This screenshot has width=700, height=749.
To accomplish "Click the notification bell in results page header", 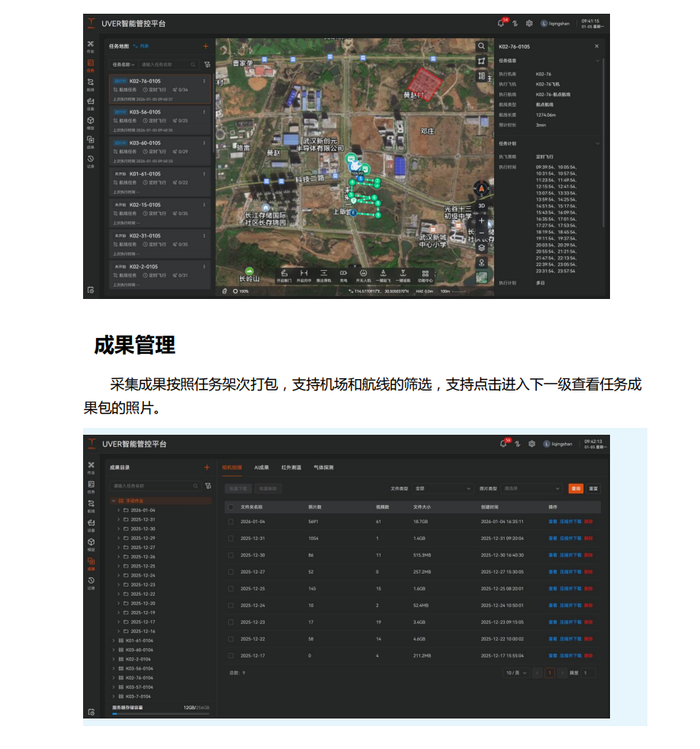I will (503, 443).
